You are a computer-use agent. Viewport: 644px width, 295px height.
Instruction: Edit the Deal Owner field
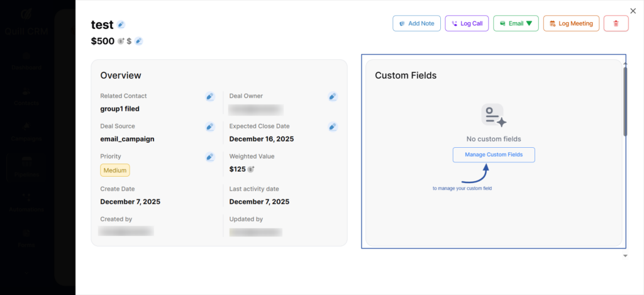coord(333,96)
